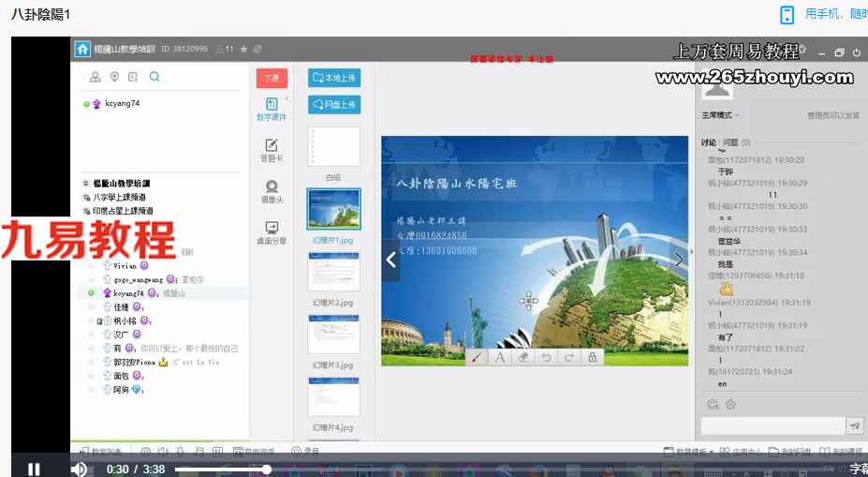Open the emoji icon below chat
The width and height of the screenshot is (868, 477).
coord(713,405)
